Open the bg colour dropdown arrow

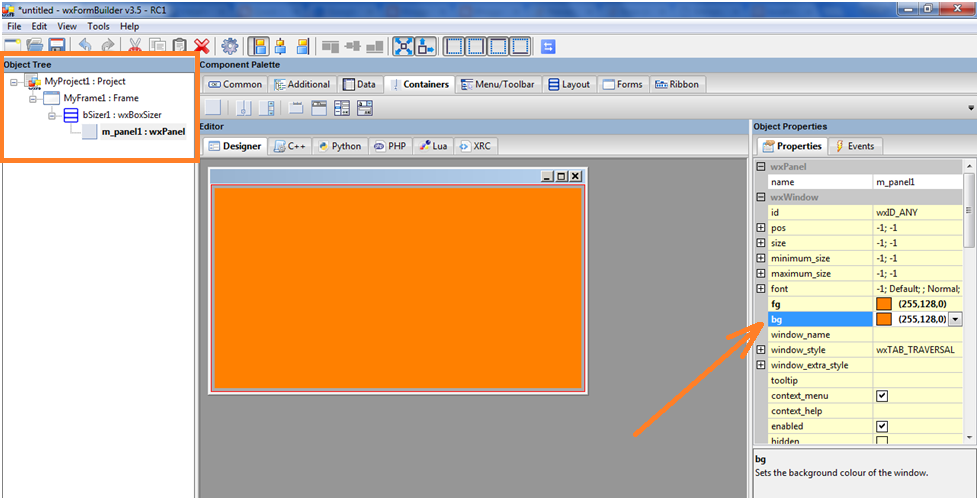(955, 319)
